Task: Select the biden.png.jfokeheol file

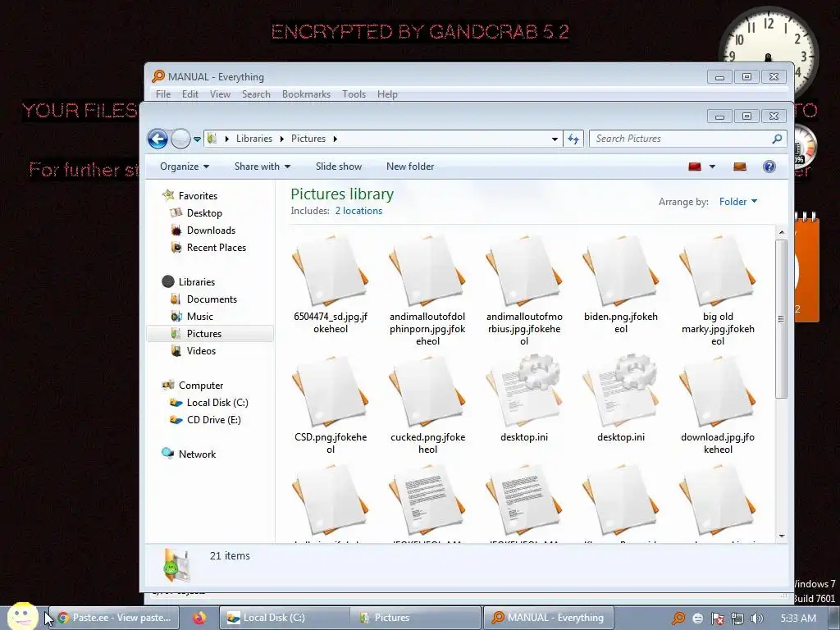Action: point(621,285)
